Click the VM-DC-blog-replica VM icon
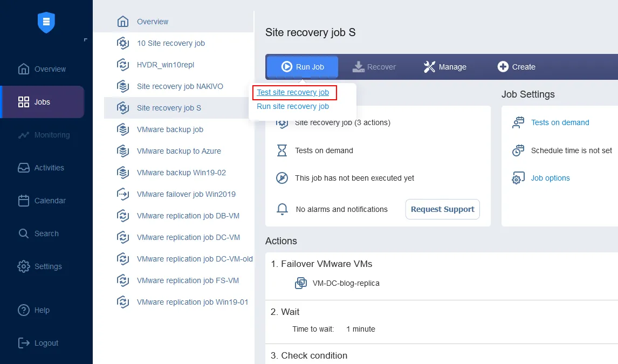Viewport: 618px width, 364px height. pos(300,283)
